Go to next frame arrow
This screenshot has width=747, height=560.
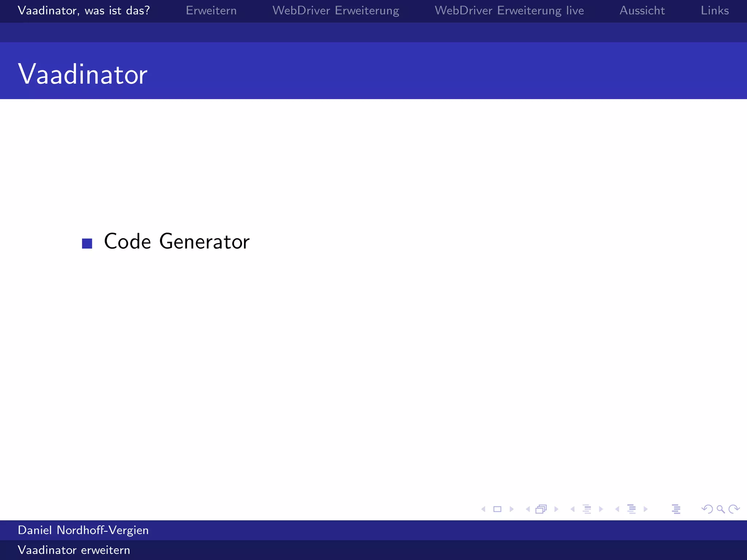556,509
